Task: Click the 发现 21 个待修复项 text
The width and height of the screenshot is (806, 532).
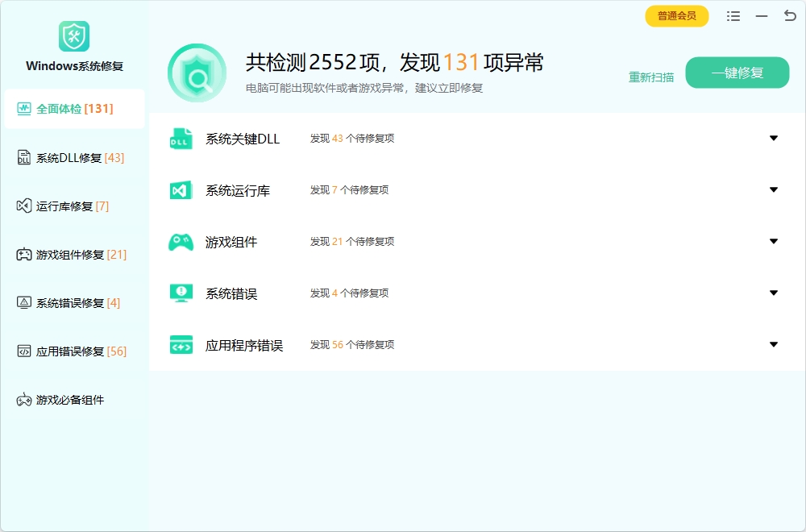Action: pos(352,241)
